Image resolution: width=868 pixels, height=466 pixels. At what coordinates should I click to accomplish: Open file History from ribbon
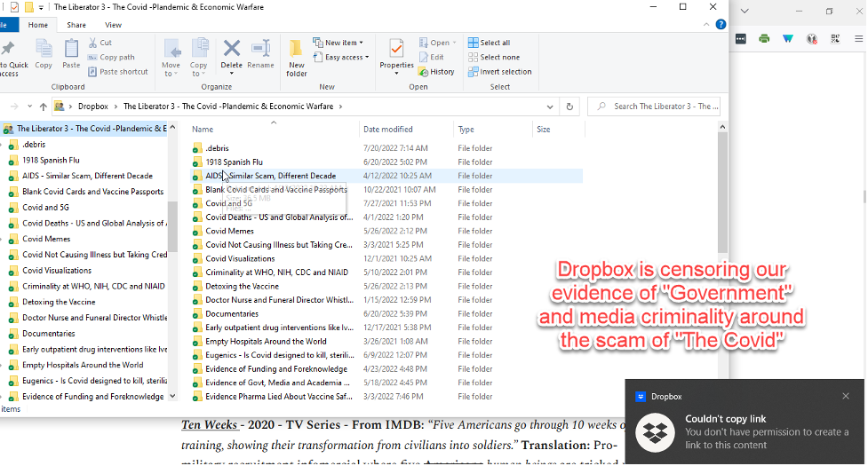click(437, 71)
